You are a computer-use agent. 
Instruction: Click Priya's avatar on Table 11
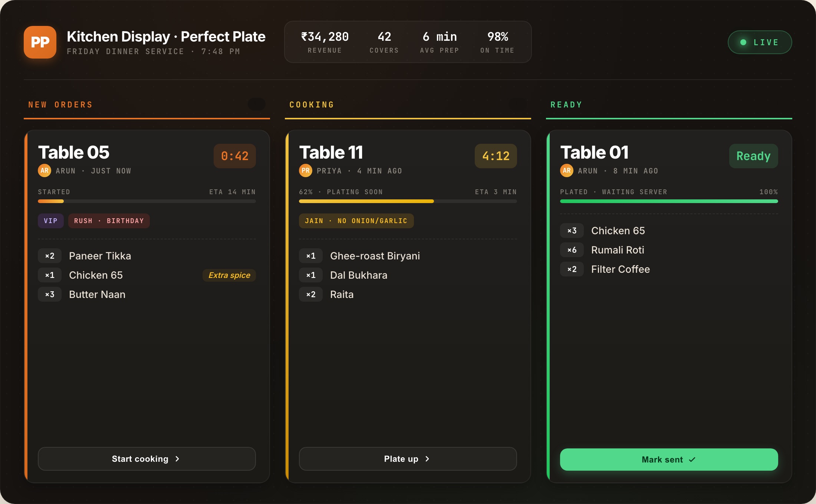[x=306, y=170]
